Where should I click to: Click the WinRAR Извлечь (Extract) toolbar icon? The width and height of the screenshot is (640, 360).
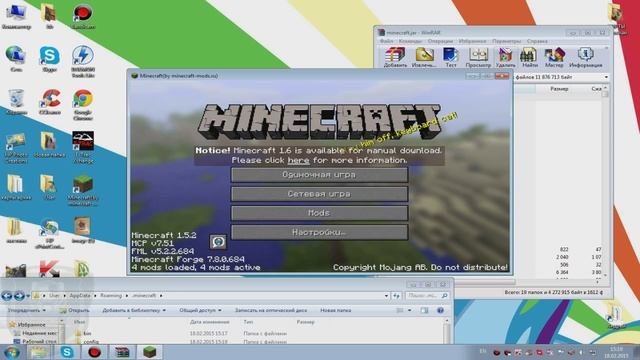point(424,57)
